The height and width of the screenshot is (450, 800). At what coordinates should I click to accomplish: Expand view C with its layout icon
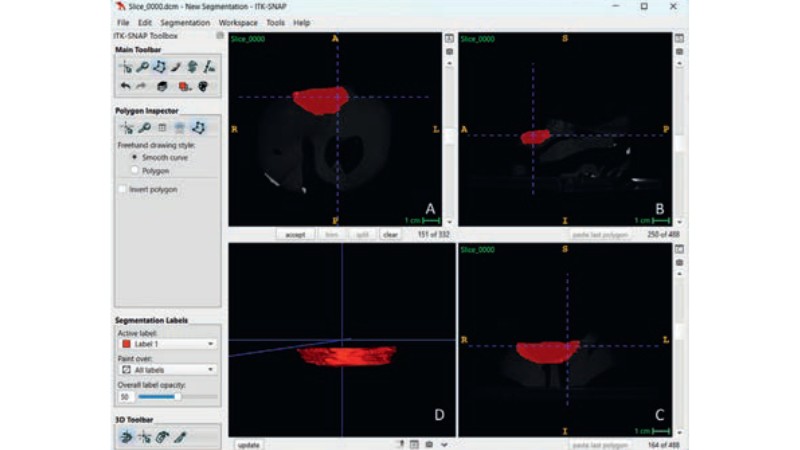[679, 249]
